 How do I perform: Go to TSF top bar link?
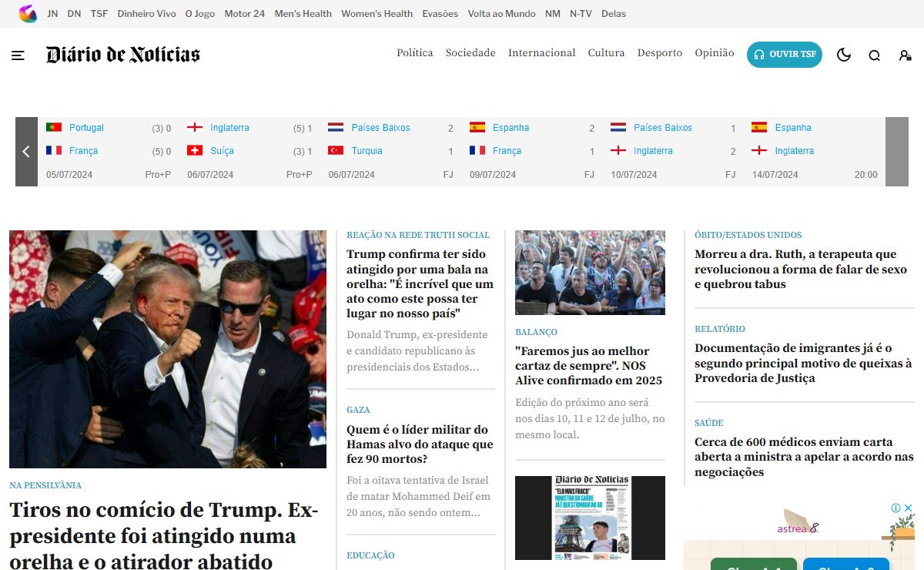pos(99,14)
